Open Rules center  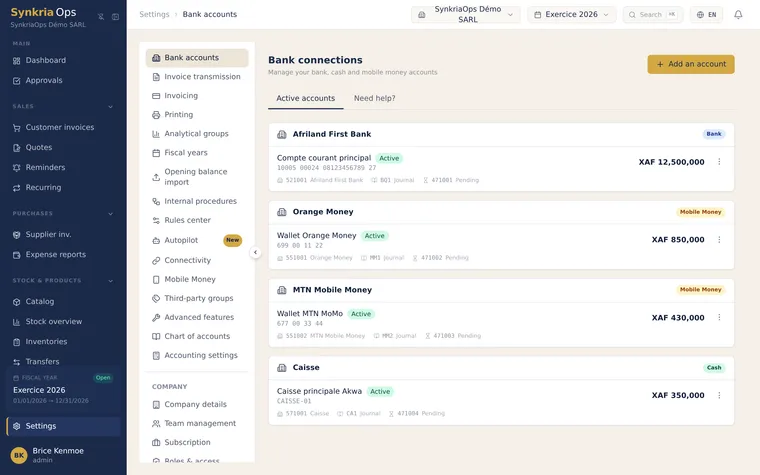pyautogui.click(x=197, y=220)
